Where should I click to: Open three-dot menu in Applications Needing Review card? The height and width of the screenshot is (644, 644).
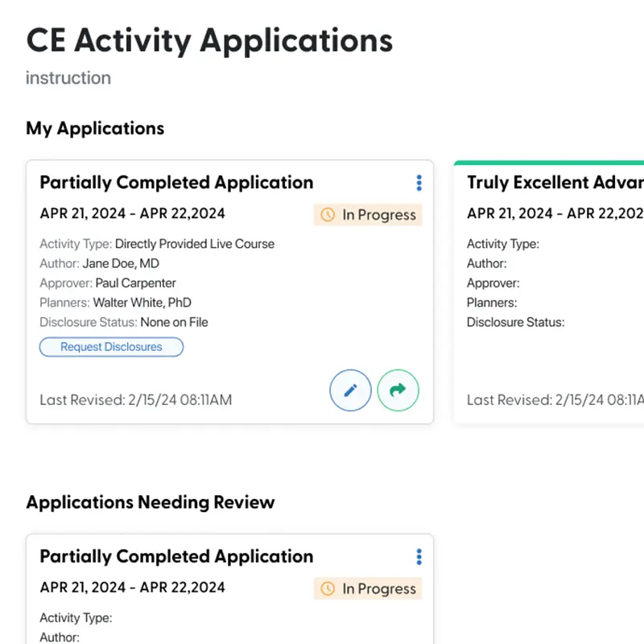(x=419, y=557)
